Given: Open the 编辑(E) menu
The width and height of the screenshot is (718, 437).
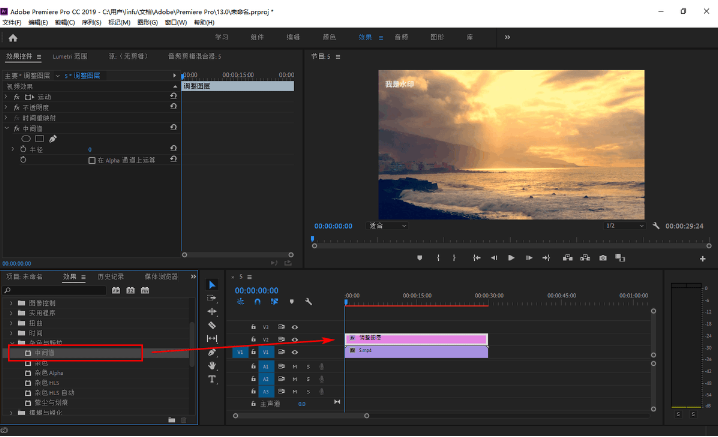Looking at the screenshot, I should (38, 21).
